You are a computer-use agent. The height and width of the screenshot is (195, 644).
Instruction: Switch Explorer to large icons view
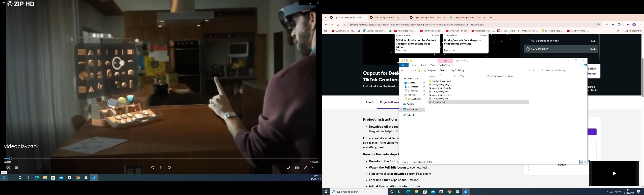pos(585,162)
